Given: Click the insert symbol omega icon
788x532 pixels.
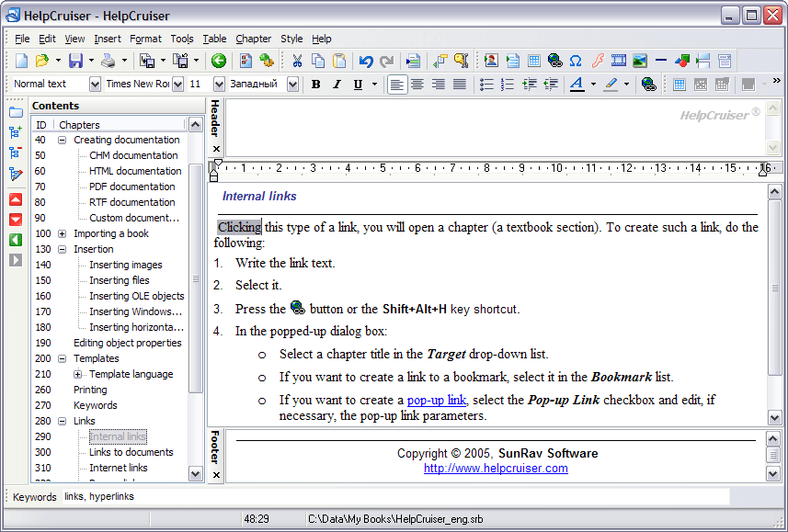Looking at the screenshot, I should (576, 62).
